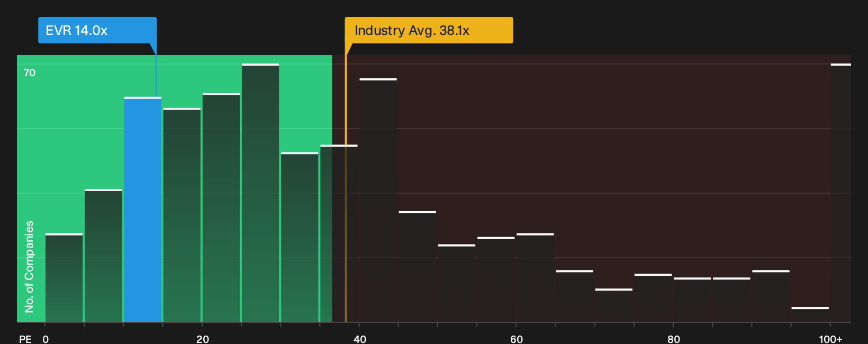Click the x-axis label 60
Viewport: 868px width, 344px height.
click(x=516, y=339)
